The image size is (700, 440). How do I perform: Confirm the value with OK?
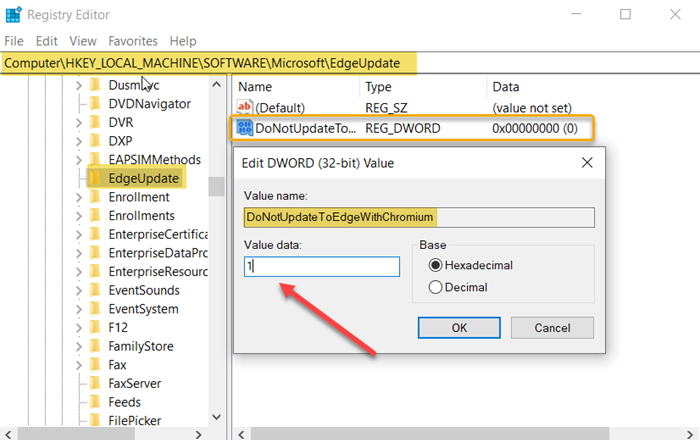(x=459, y=328)
